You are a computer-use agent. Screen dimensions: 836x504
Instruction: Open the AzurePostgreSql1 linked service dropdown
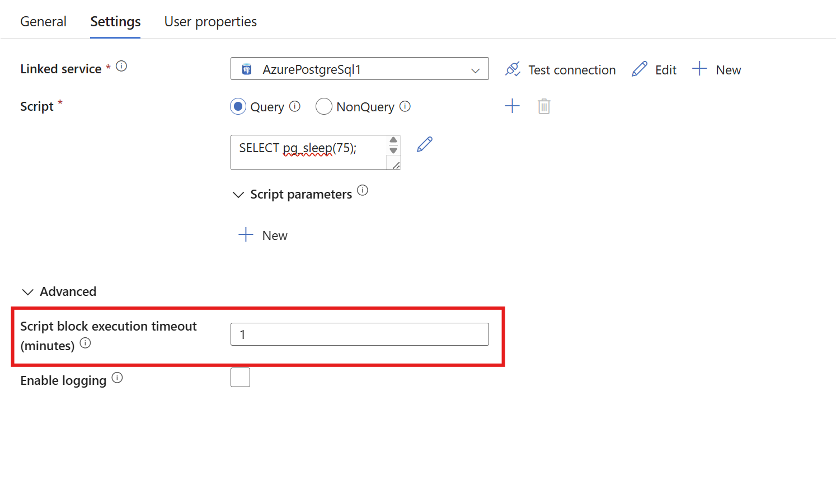(359, 69)
